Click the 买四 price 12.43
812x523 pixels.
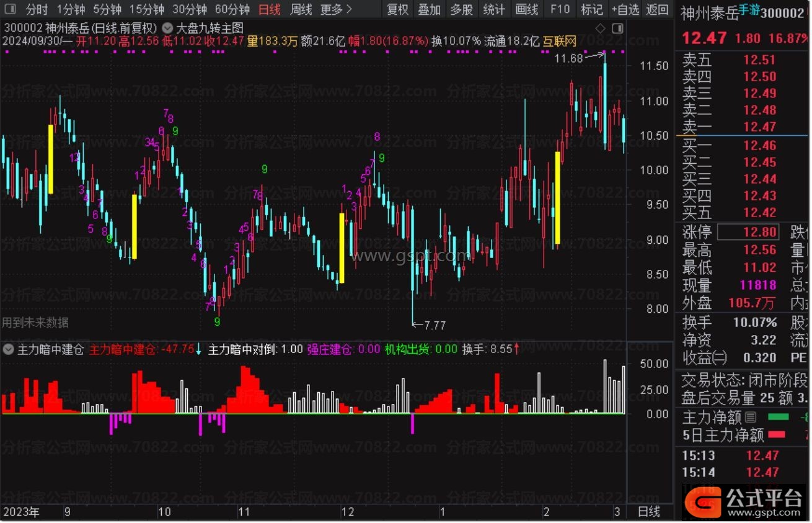760,196
